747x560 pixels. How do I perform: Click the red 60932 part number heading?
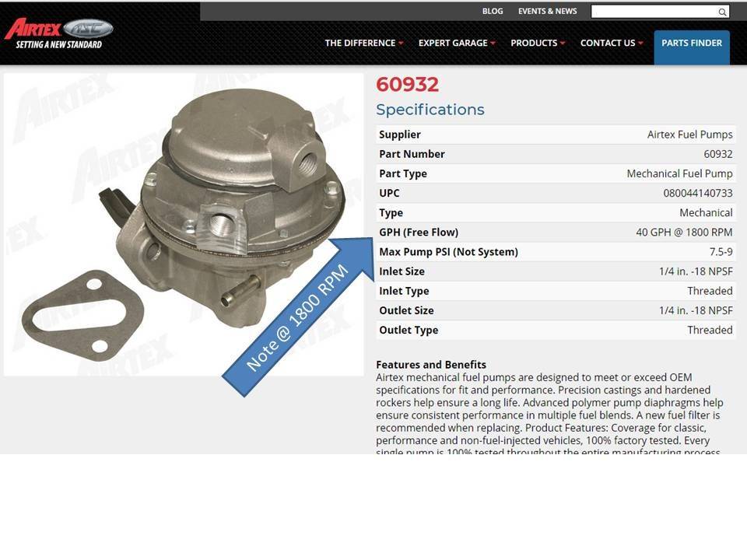pyautogui.click(x=407, y=85)
